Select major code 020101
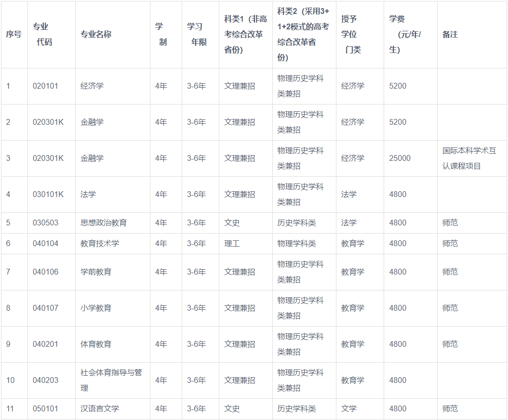The image size is (508, 420). coord(45,86)
